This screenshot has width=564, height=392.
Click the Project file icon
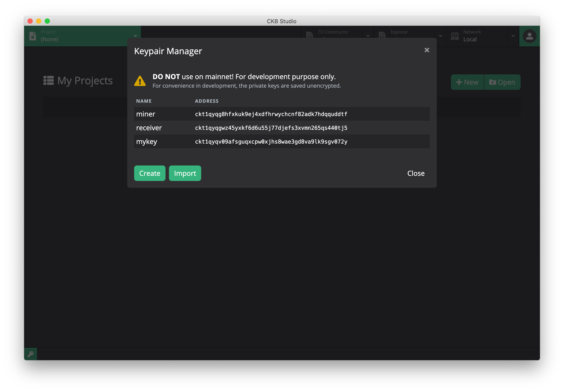[33, 36]
